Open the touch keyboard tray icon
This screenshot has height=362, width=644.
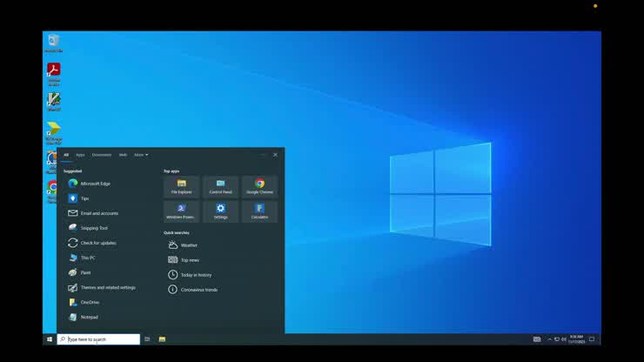point(537,339)
